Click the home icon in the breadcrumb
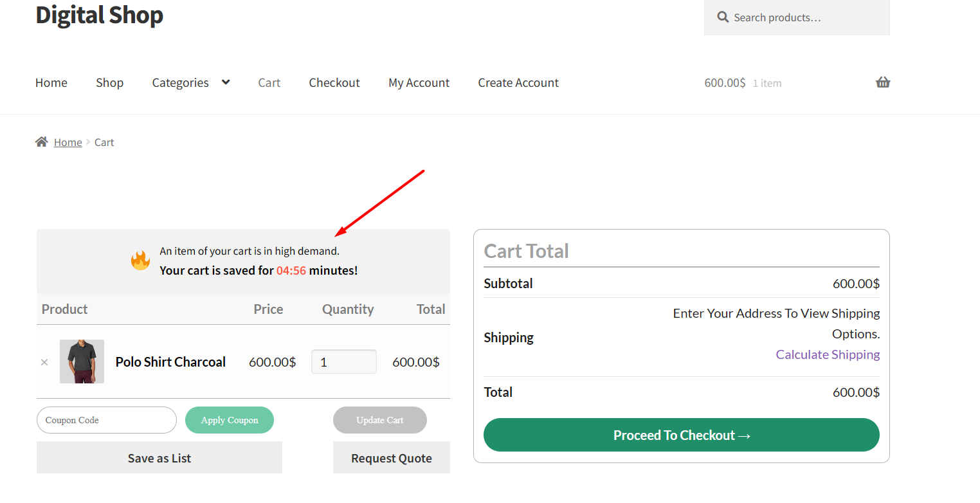The image size is (980, 503). point(41,141)
